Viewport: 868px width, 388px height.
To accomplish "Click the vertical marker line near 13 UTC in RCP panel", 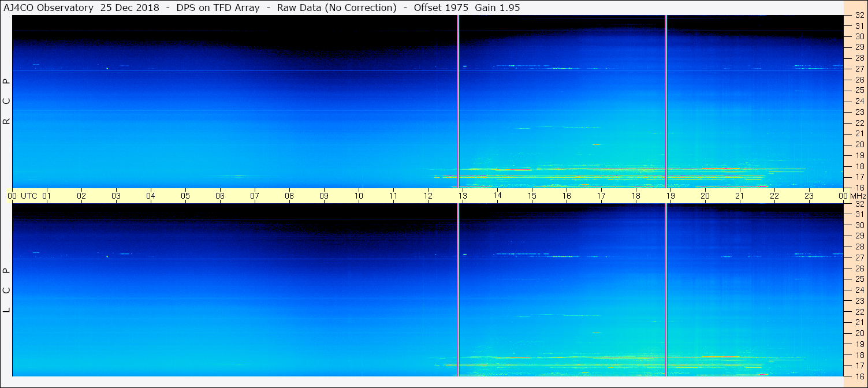I will point(458,101).
